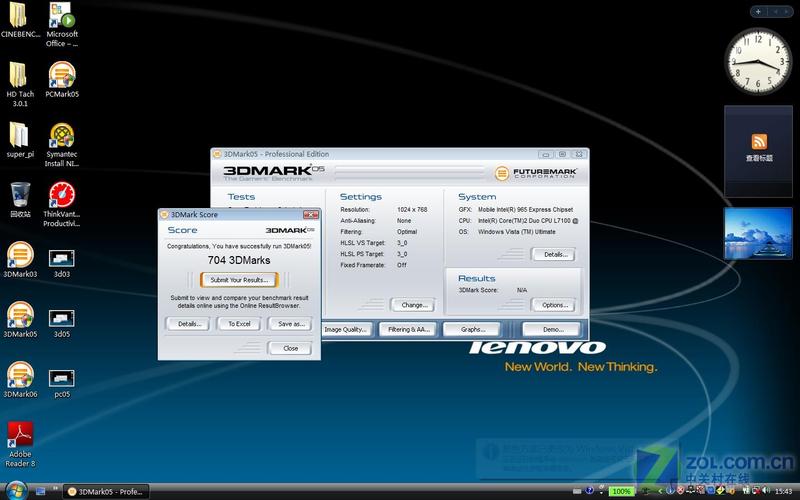Open the CINEBENCH folder on desktop
The width and height of the screenshot is (800, 500).
[x=19, y=20]
